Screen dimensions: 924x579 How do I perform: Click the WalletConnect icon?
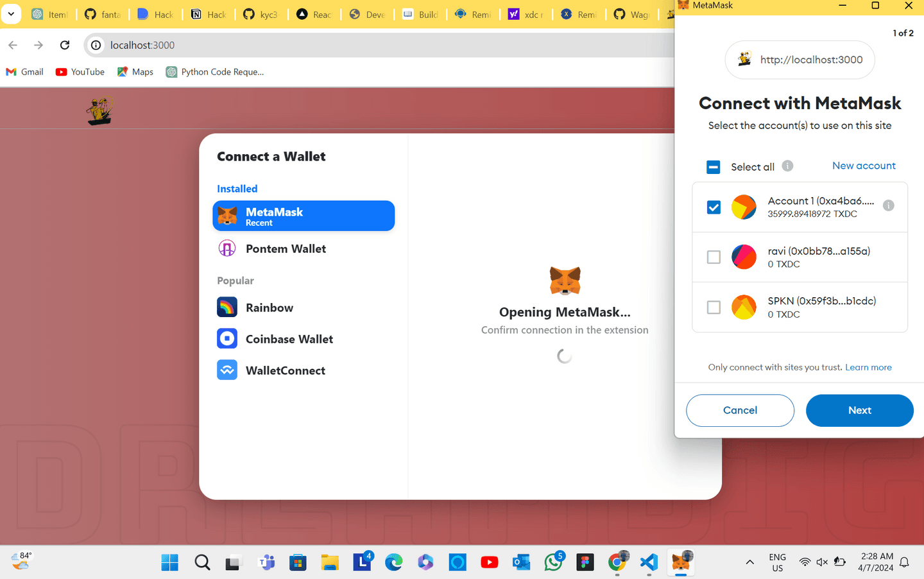coord(227,370)
